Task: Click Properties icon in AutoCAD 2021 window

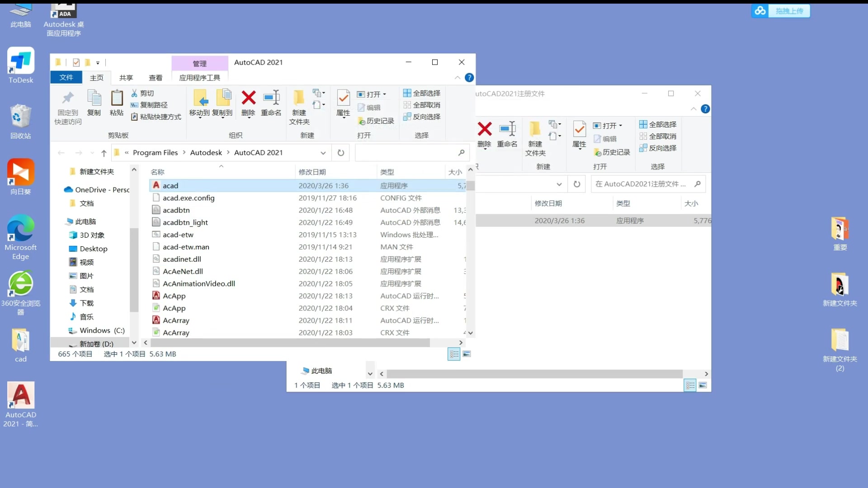Action: [343, 98]
